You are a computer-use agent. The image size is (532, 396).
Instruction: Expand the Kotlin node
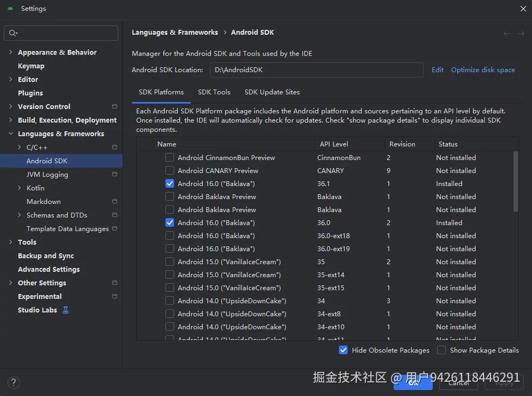coord(20,188)
